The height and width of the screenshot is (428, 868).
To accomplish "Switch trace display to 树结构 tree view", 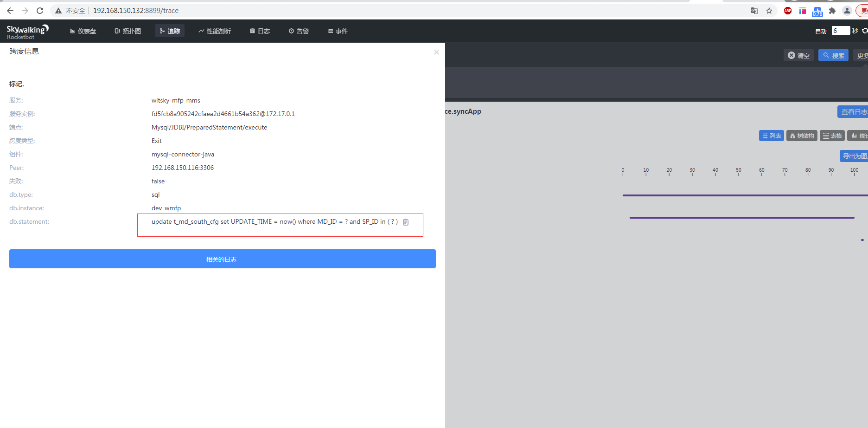I will pyautogui.click(x=802, y=135).
